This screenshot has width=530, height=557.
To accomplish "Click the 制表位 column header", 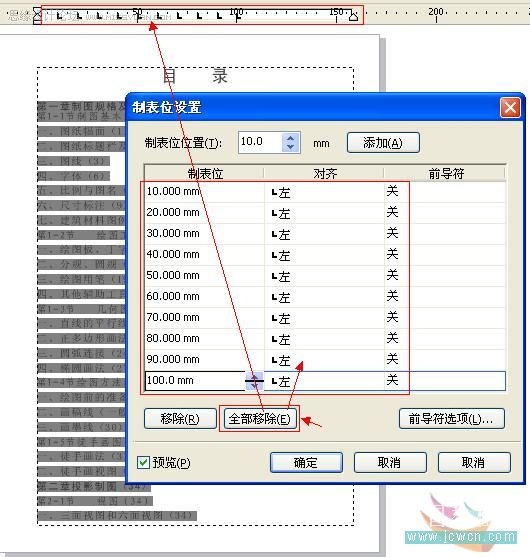I will coord(204,174).
